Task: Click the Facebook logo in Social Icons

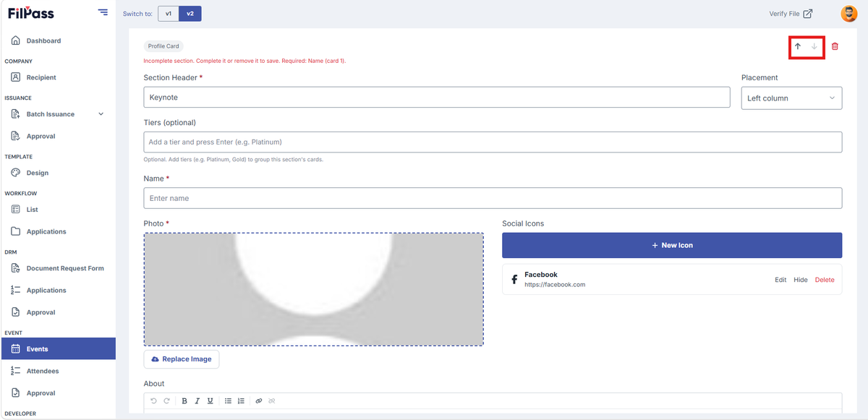Action: coord(514,280)
